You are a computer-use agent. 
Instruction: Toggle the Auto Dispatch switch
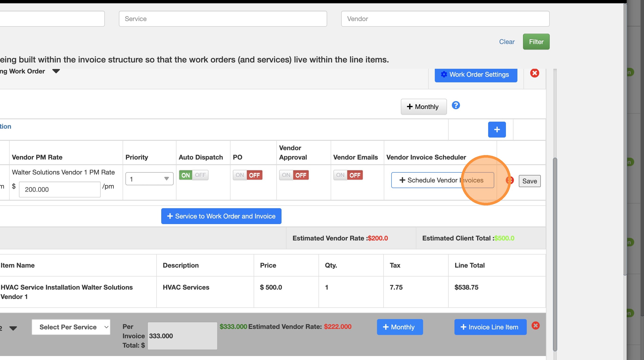[194, 175]
